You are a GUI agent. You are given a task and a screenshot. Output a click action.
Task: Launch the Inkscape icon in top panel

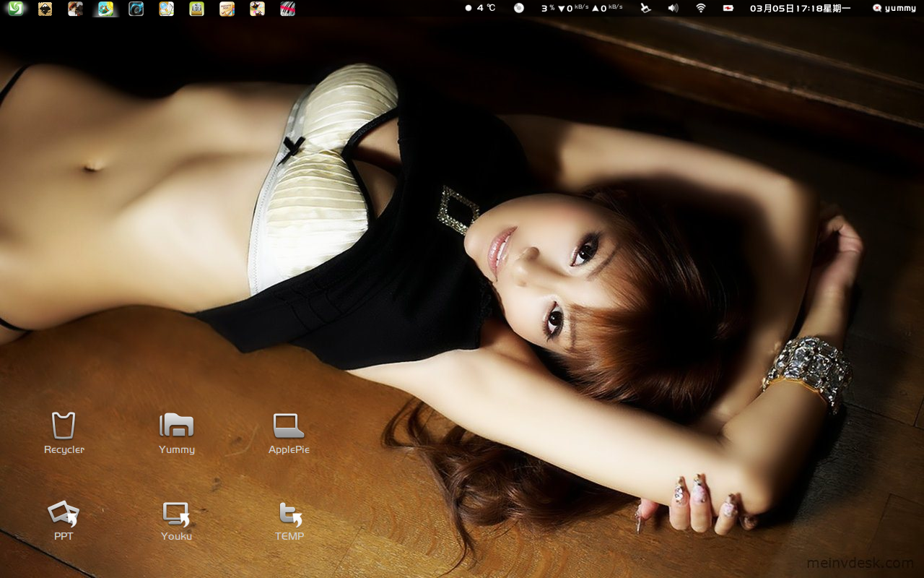pos(45,9)
